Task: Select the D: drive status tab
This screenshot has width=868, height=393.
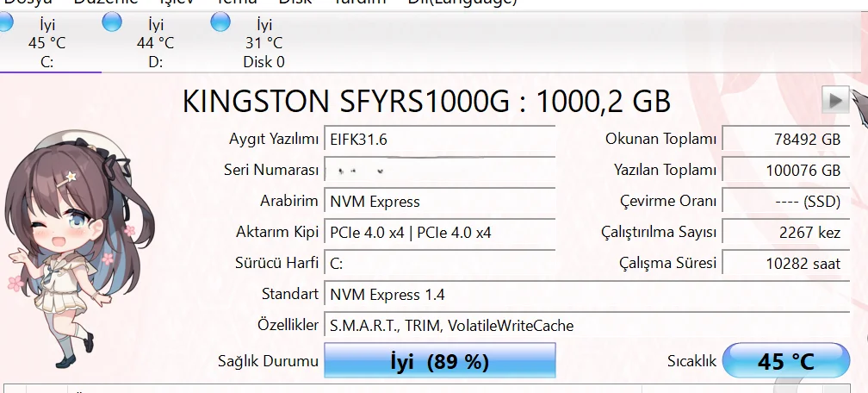Action: tap(156, 43)
